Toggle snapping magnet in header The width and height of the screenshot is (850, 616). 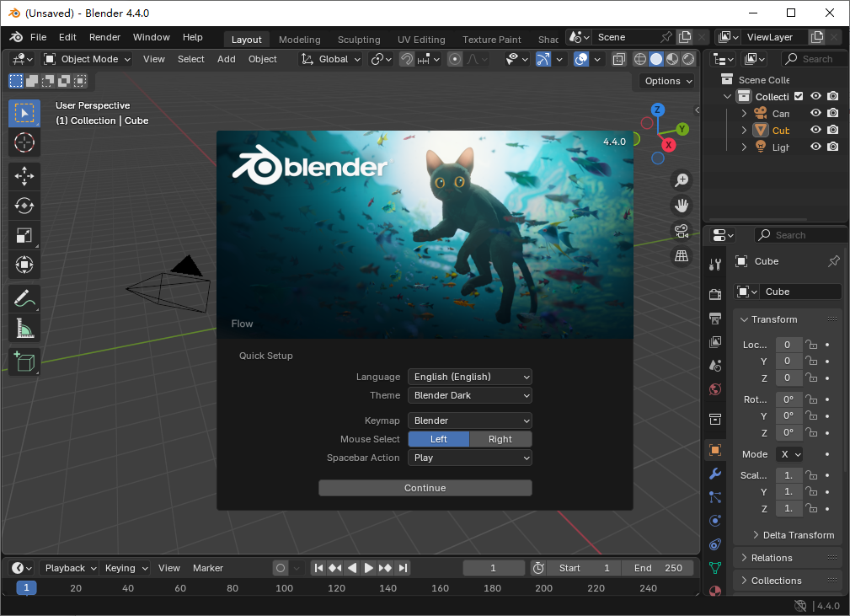click(407, 59)
